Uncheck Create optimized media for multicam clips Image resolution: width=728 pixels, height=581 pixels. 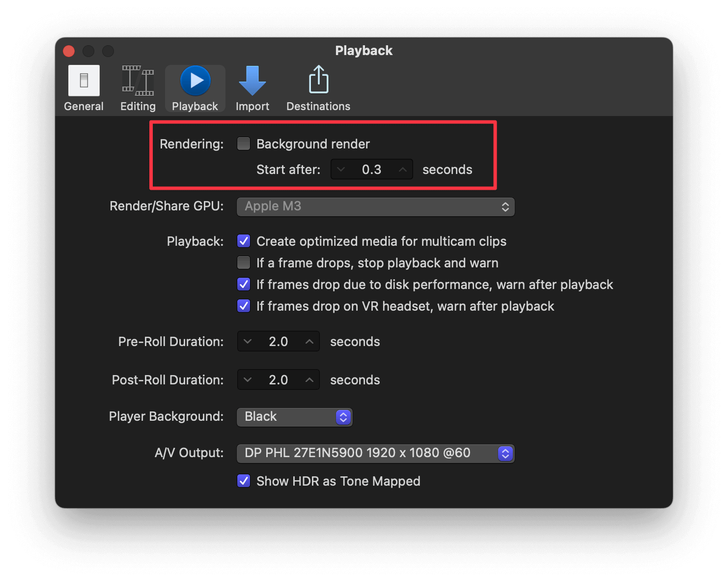[244, 241]
